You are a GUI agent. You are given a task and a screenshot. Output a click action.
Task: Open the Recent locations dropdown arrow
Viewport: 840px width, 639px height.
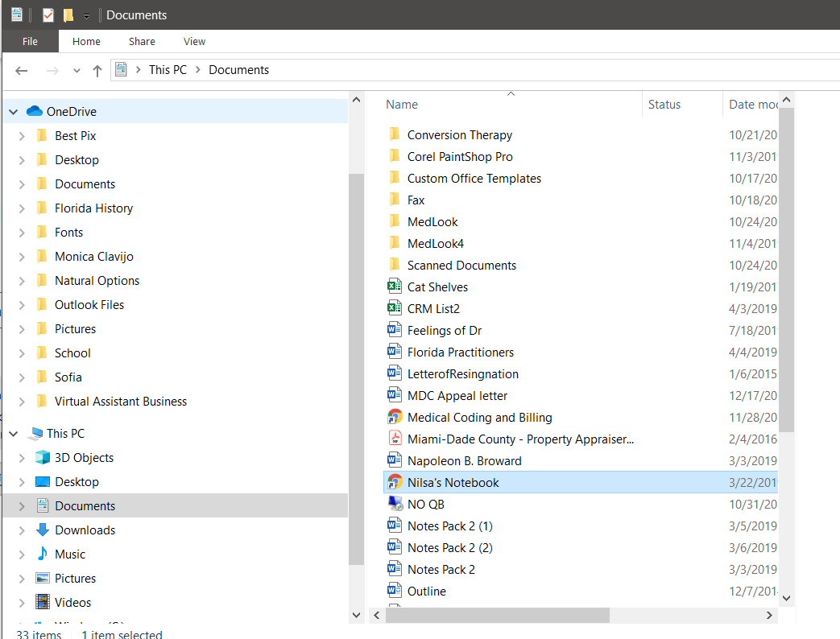(77, 71)
